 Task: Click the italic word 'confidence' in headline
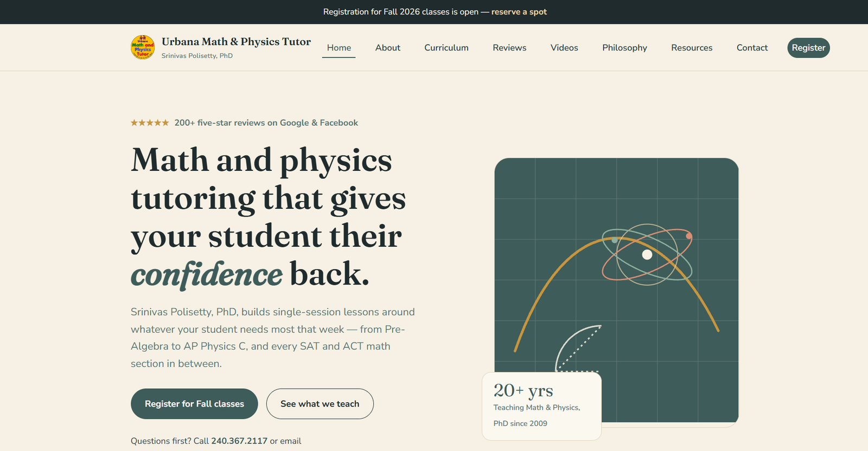[206, 274]
